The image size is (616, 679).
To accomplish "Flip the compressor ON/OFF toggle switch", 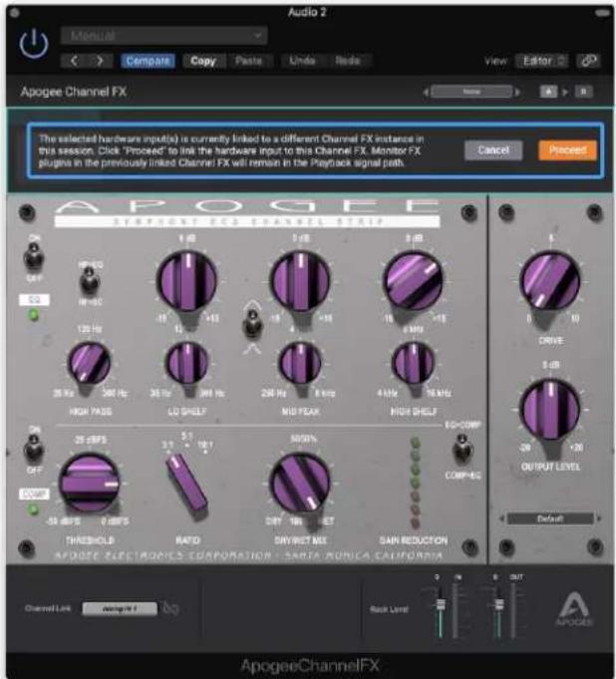I will click(x=33, y=449).
